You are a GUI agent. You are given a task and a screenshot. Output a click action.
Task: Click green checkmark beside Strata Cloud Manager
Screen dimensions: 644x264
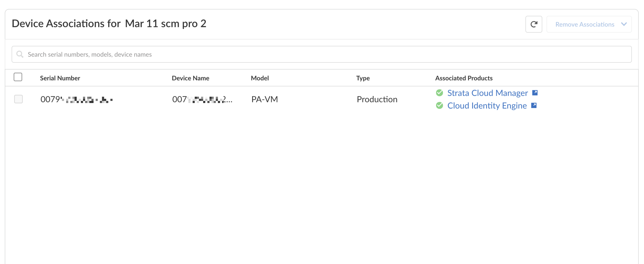pos(439,93)
